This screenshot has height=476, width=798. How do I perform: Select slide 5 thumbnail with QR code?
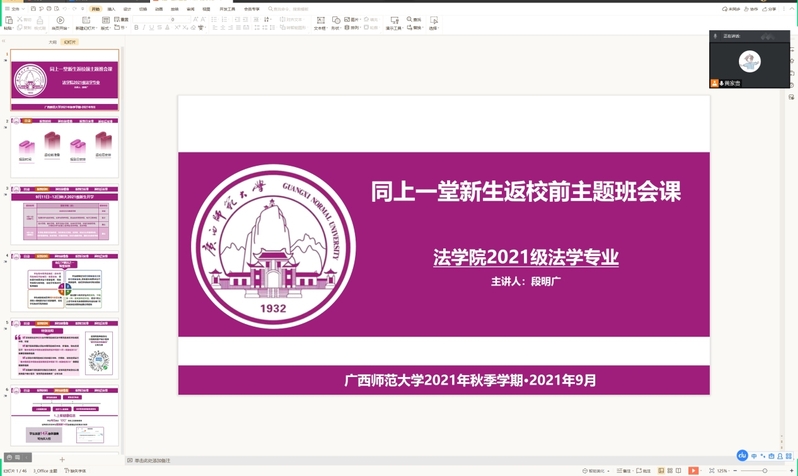pyautogui.click(x=65, y=349)
